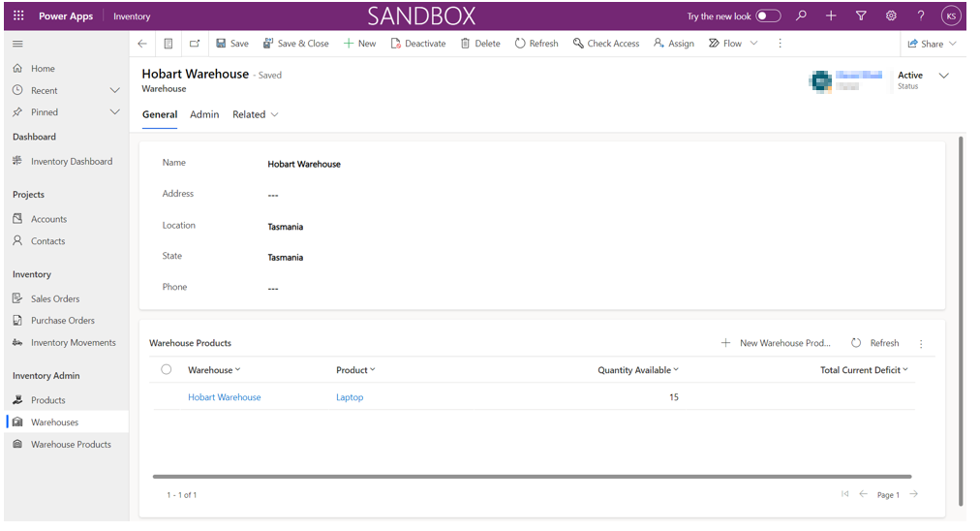The width and height of the screenshot is (980, 531).
Task: Switch to the Admin tab
Action: 204,114
